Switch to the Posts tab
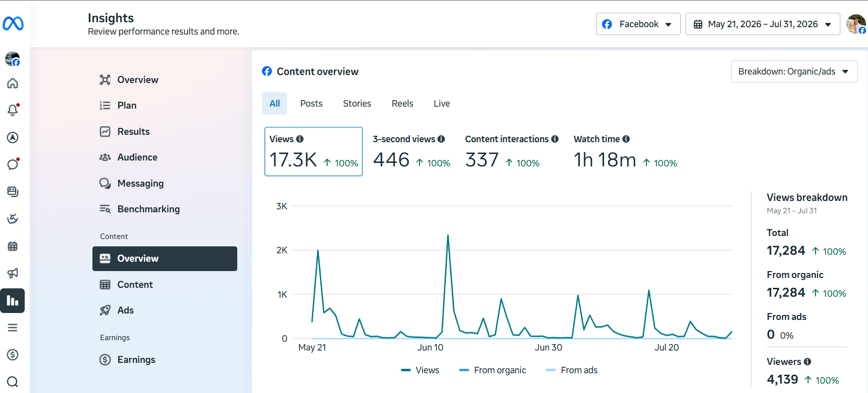This screenshot has height=393, width=868. pyautogui.click(x=311, y=104)
